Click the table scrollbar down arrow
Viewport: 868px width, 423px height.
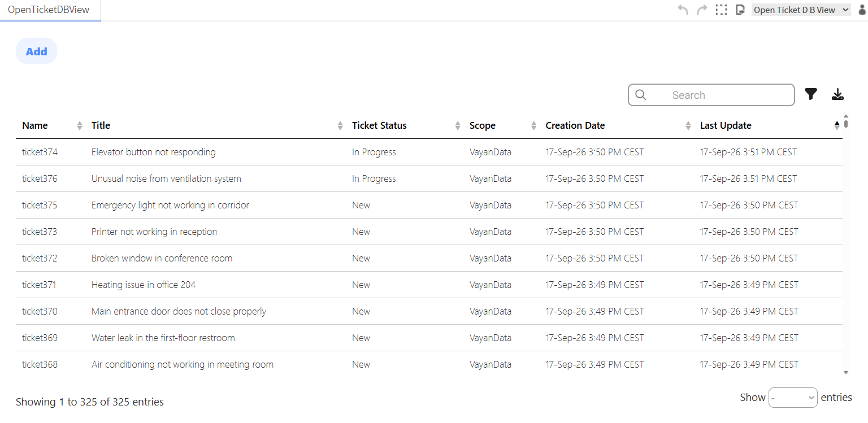point(846,372)
